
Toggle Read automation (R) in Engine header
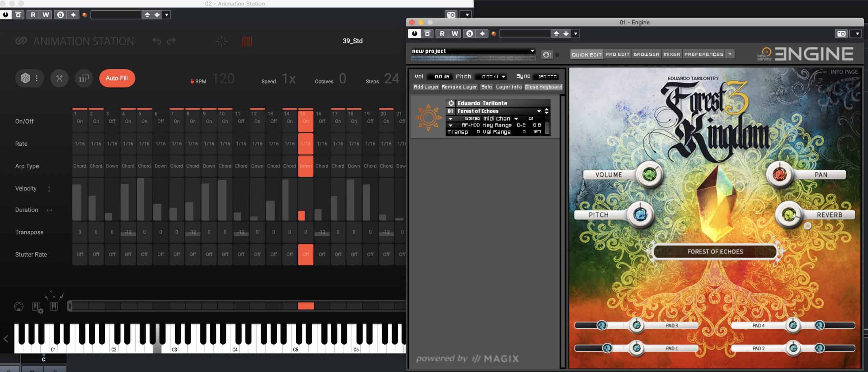click(442, 33)
